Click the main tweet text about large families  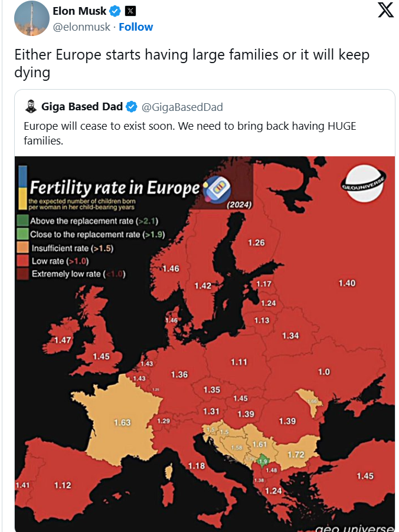click(x=192, y=64)
